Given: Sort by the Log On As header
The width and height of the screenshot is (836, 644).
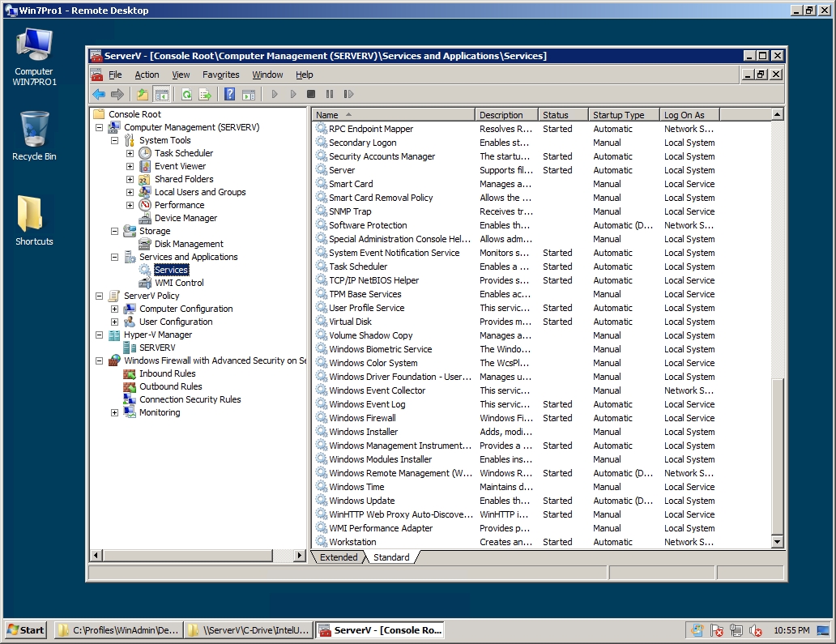Looking at the screenshot, I should pyautogui.click(x=689, y=114).
